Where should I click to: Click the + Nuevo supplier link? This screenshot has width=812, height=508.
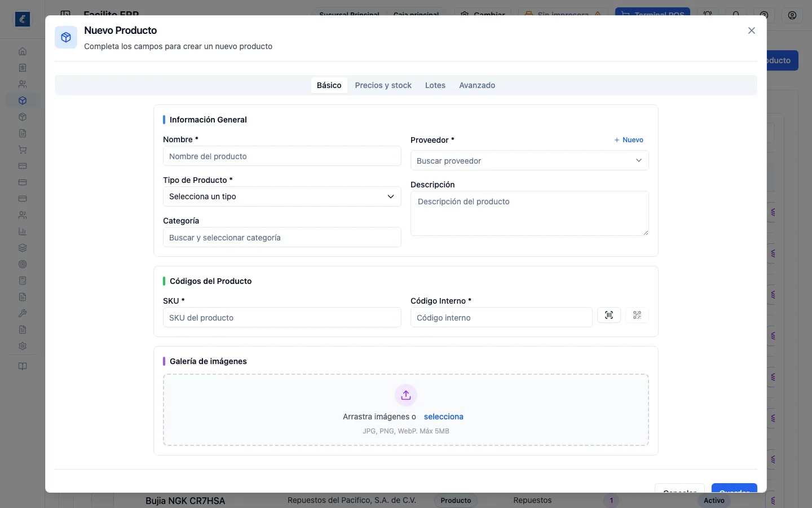point(629,140)
